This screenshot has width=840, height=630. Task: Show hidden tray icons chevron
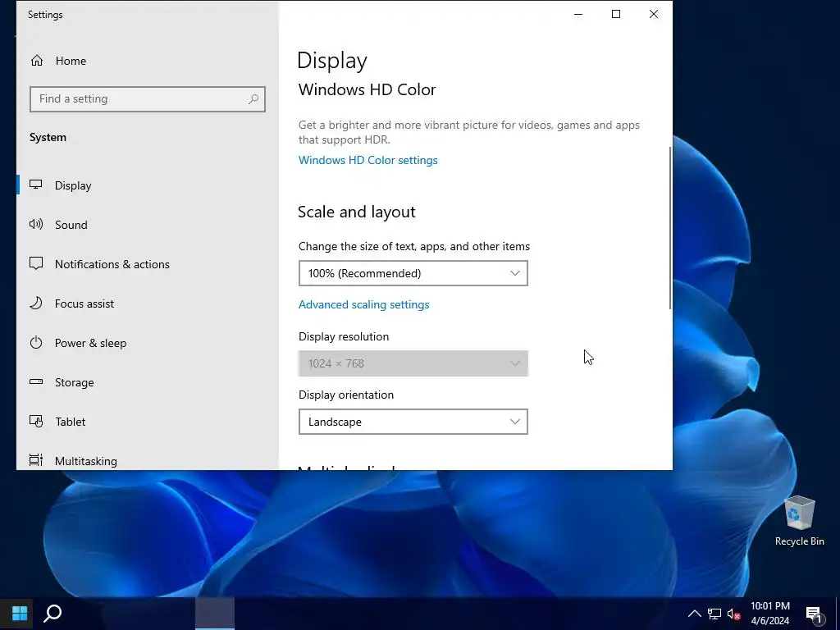click(694, 614)
